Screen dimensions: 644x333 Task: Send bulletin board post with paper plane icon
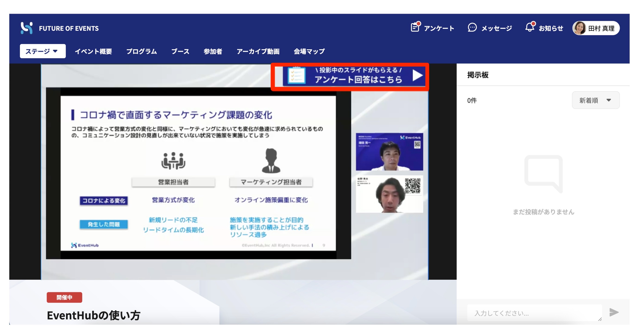(x=614, y=312)
